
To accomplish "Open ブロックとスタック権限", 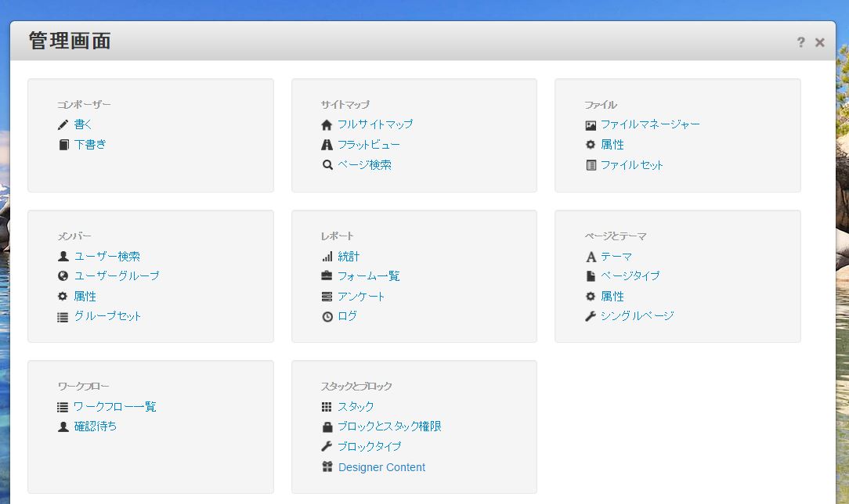I will 389,426.
